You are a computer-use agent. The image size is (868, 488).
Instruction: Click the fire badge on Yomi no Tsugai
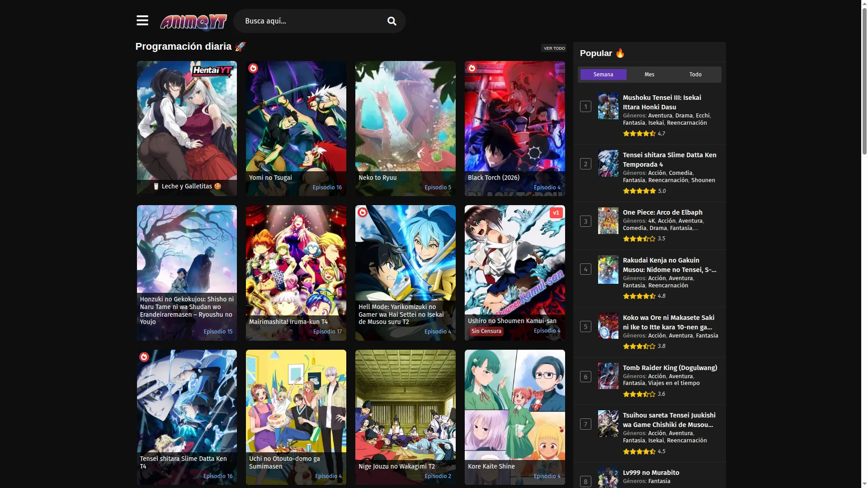(x=253, y=68)
